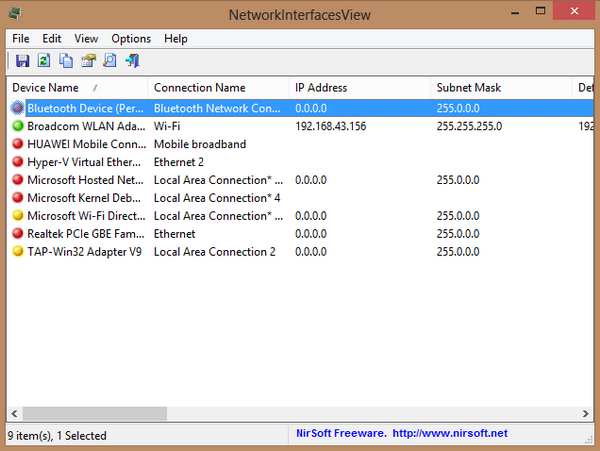Click the purple status icon for Bluetooth Device
600x451 pixels.
coord(18,108)
